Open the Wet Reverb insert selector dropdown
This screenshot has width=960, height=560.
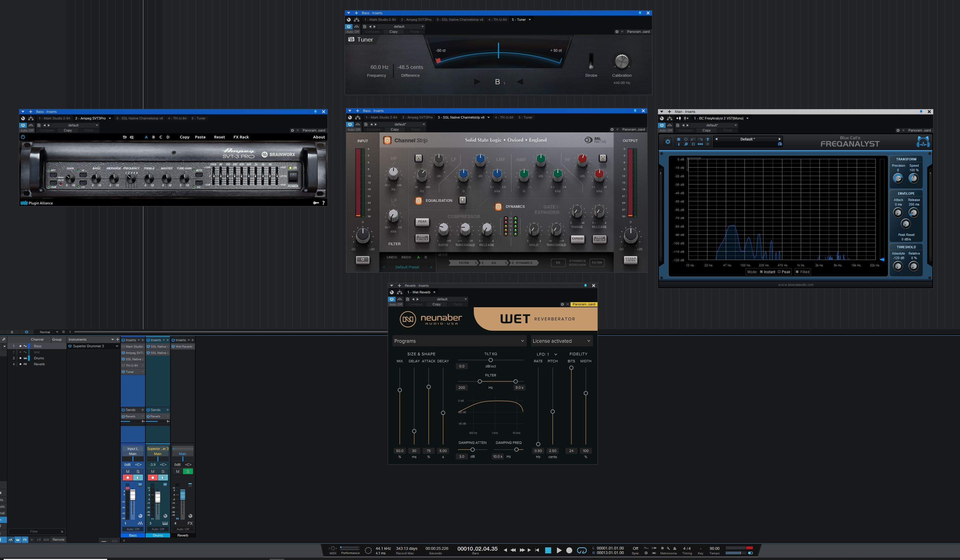[434, 292]
